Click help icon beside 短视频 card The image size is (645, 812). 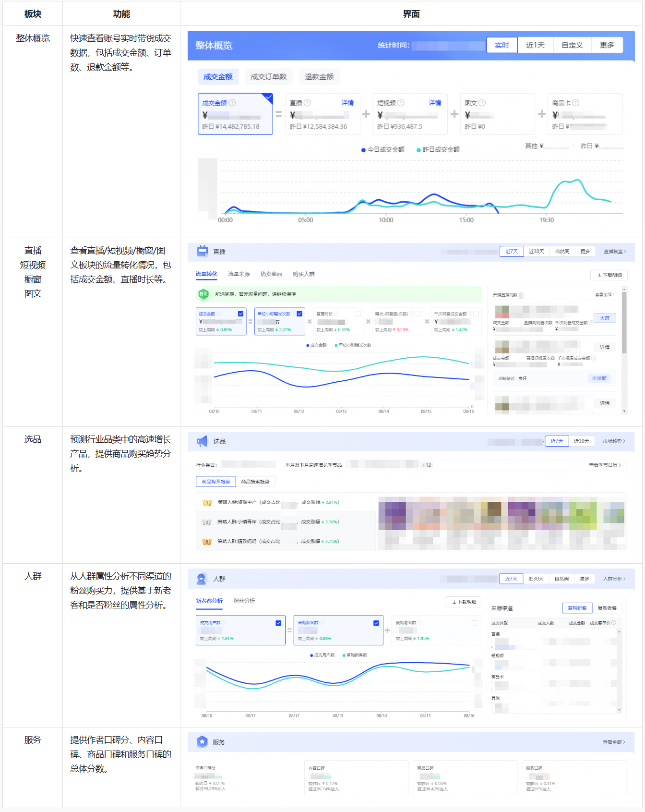pos(401,103)
